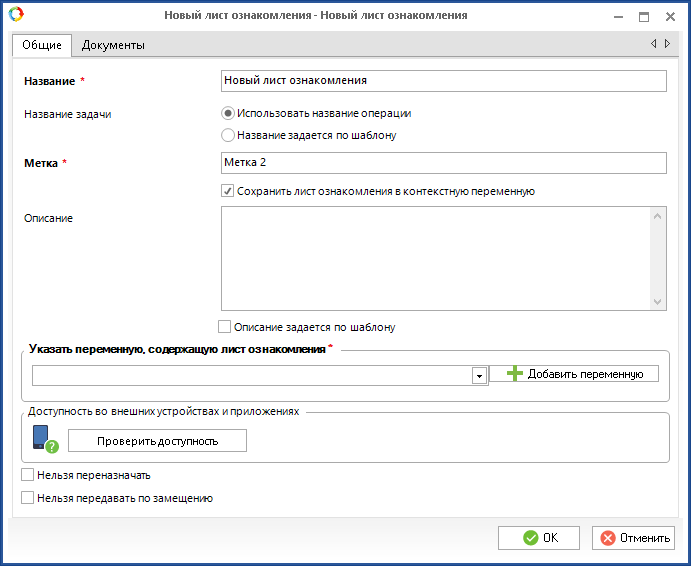Click the 'Добавить переменную' button
This screenshot has height=566, width=691.
click(574, 374)
